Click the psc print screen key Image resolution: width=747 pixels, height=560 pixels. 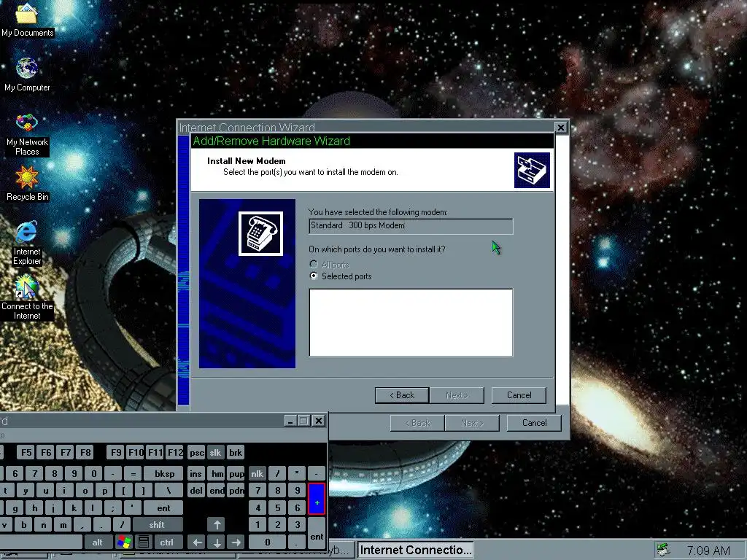click(x=196, y=452)
